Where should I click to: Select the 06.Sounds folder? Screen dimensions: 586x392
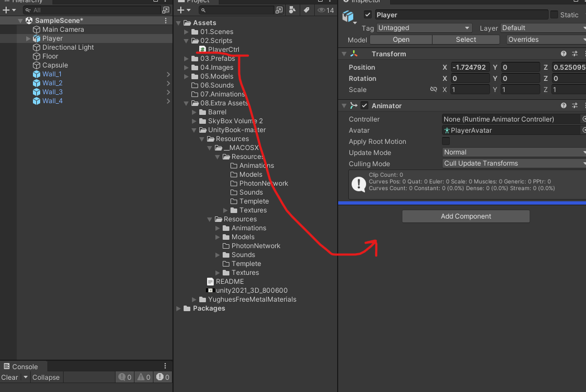pyautogui.click(x=217, y=85)
